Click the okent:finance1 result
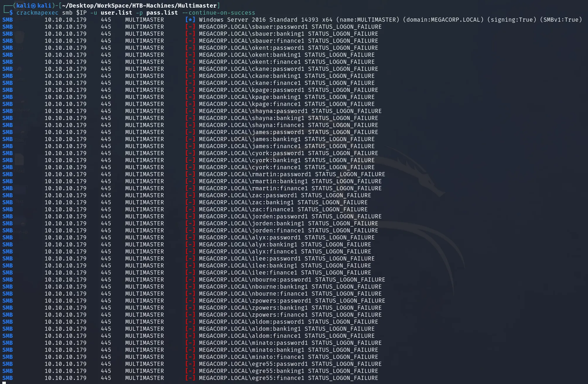This screenshot has height=384, width=588. click(287, 62)
